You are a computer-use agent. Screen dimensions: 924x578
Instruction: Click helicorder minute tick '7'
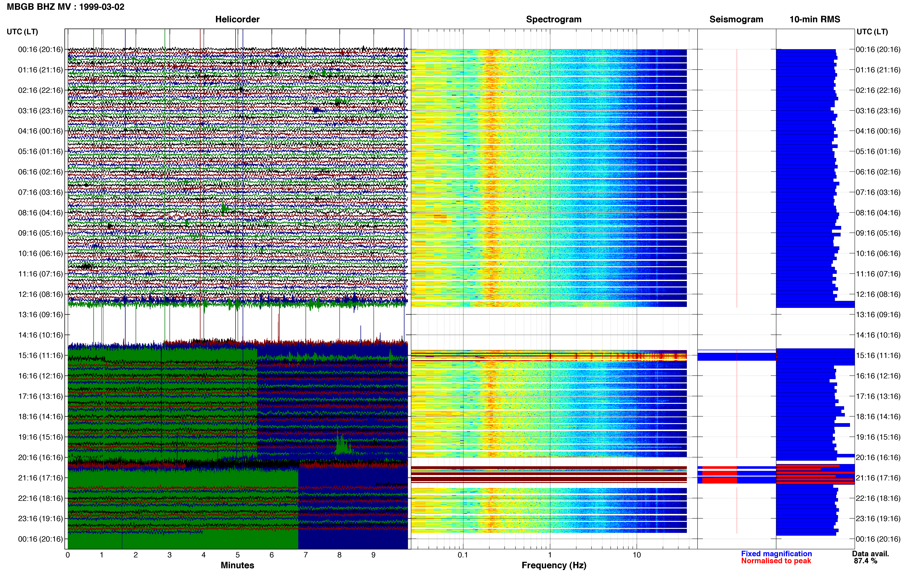point(306,555)
